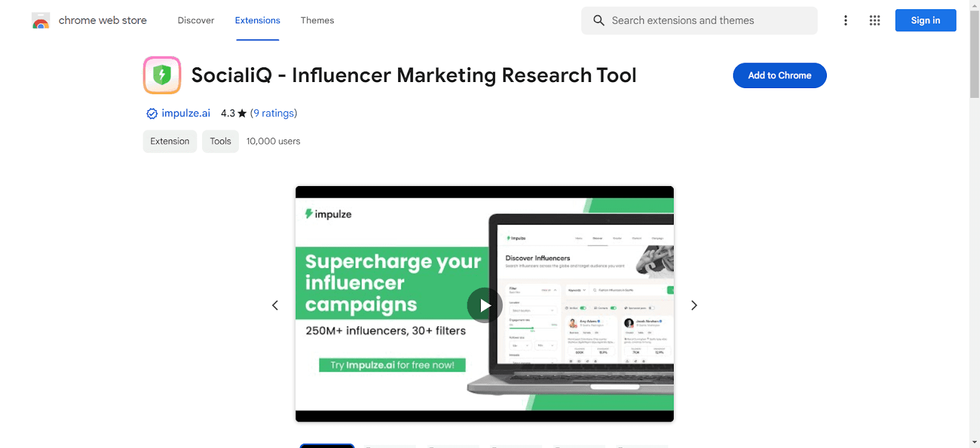Click the scrollbar down arrow
Screen dimensions: 980x448
tap(974, 442)
